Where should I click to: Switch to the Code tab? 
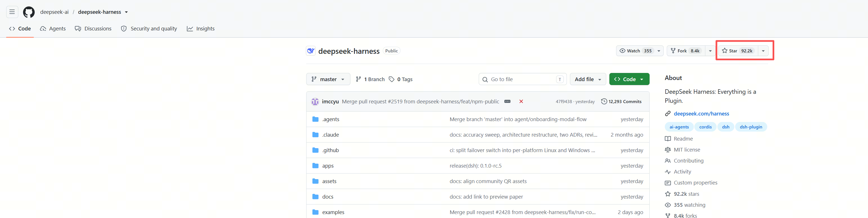(20, 29)
